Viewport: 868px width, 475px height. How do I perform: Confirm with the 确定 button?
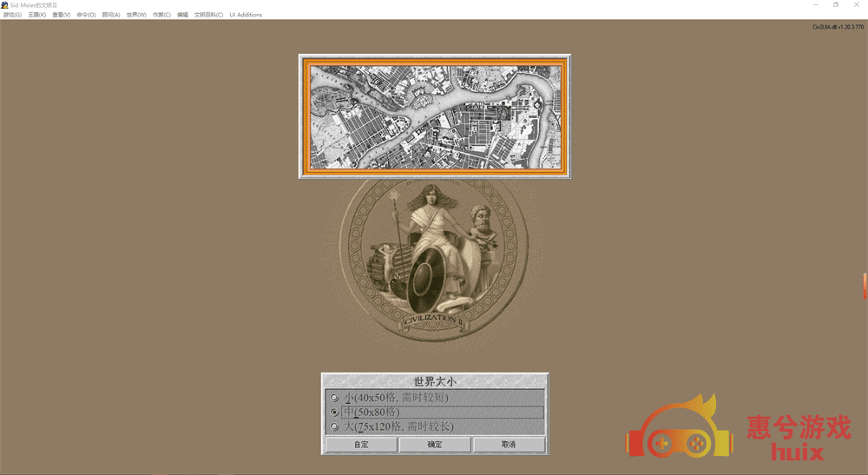(x=435, y=445)
